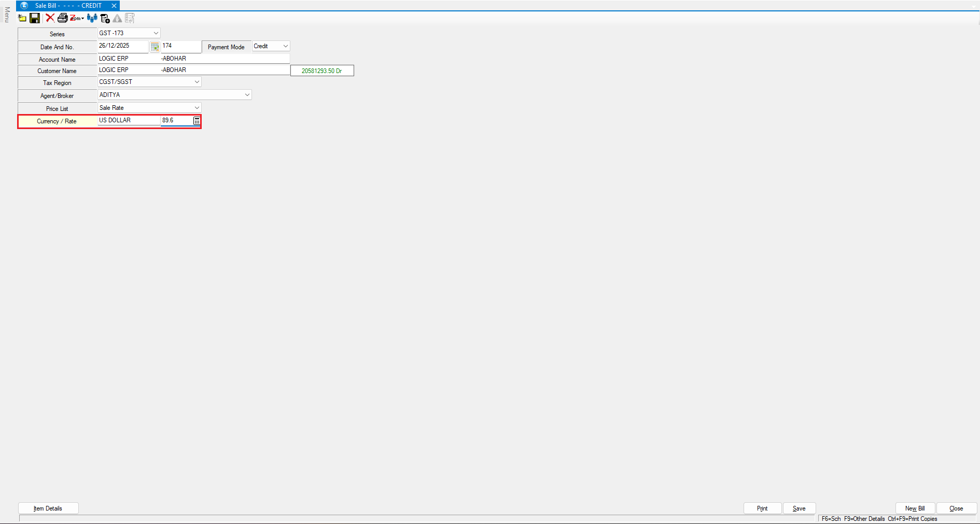
Task: Open the calendar date picker icon
Action: tap(155, 47)
